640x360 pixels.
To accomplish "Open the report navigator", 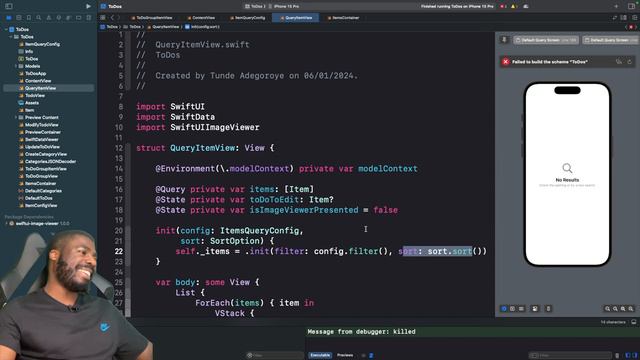I will tap(89, 18).
